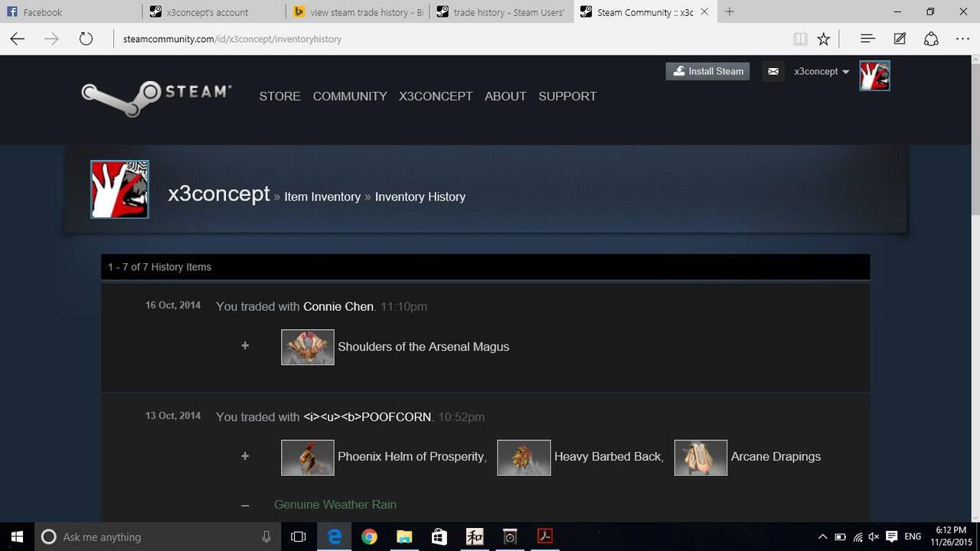Open the COMMUNITY menu
This screenshot has width=980, height=551.
click(x=350, y=96)
